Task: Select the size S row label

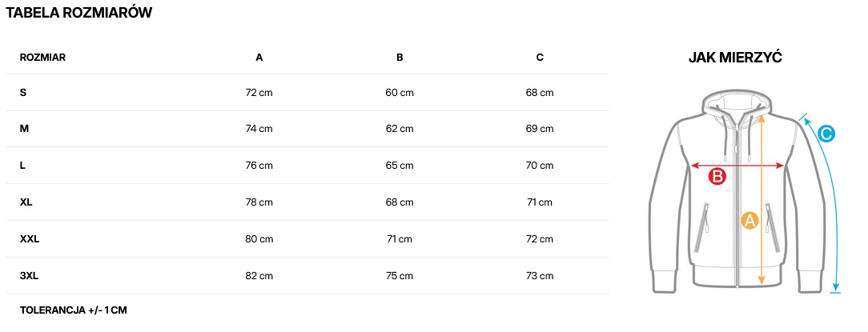Action: click(23, 93)
